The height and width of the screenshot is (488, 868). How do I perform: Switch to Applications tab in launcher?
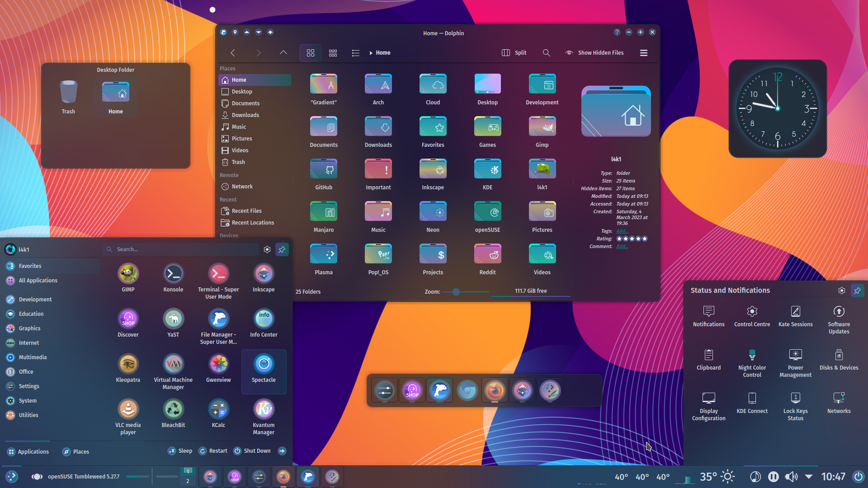pos(28,452)
